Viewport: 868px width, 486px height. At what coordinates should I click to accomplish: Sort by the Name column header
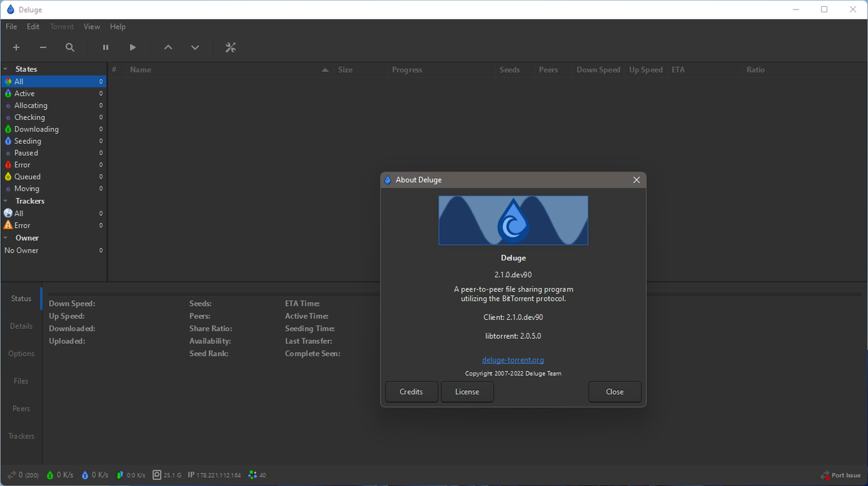(x=230, y=70)
